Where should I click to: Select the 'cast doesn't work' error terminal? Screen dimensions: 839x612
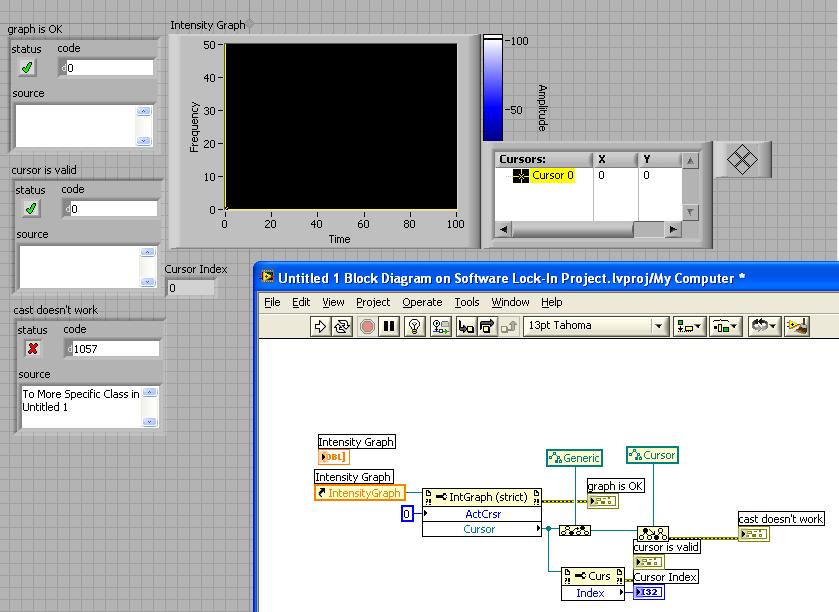point(753,534)
